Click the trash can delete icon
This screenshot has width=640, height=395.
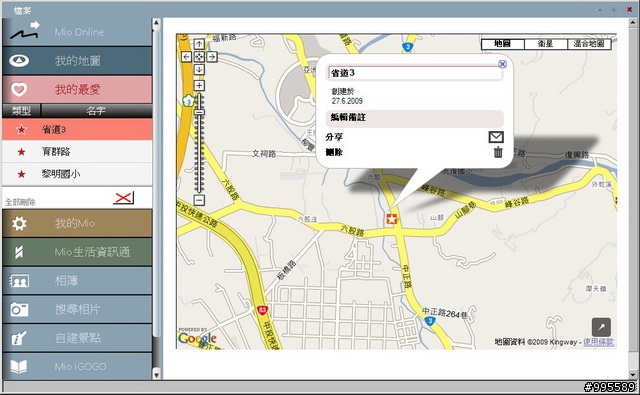[498, 153]
